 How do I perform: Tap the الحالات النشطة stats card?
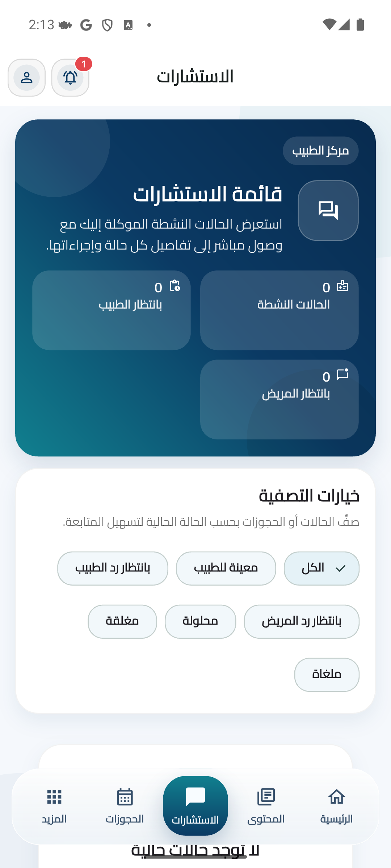[279, 310]
